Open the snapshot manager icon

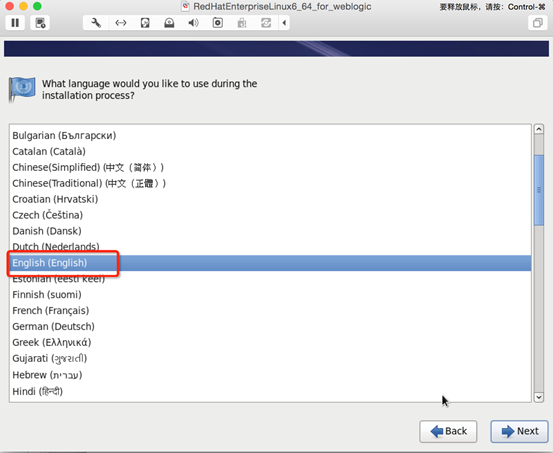pos(40,23)
